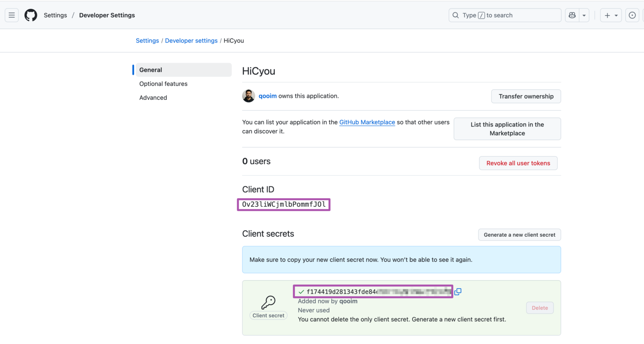Click the search magnifier icon
Viewport: 644px width, 344px height.
click(456, 16)
